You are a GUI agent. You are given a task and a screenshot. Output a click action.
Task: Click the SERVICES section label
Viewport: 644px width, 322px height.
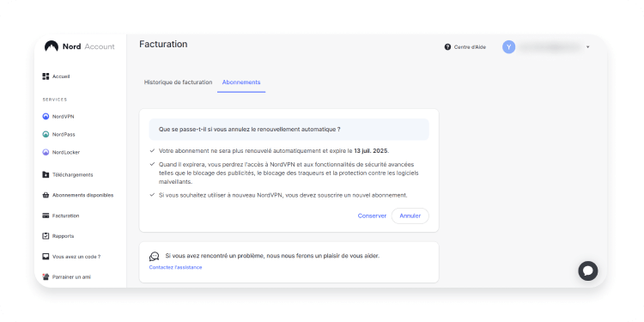click(55, 100)
